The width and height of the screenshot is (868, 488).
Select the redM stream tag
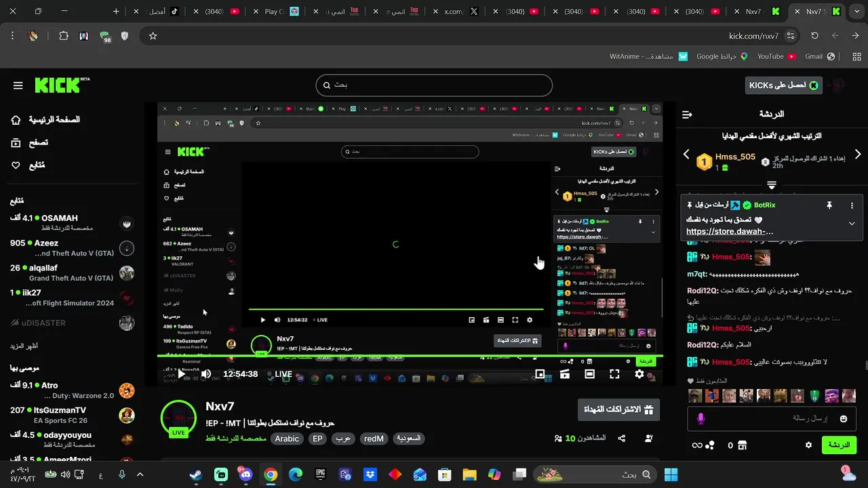pyautogui.click(x=374, y=439)
